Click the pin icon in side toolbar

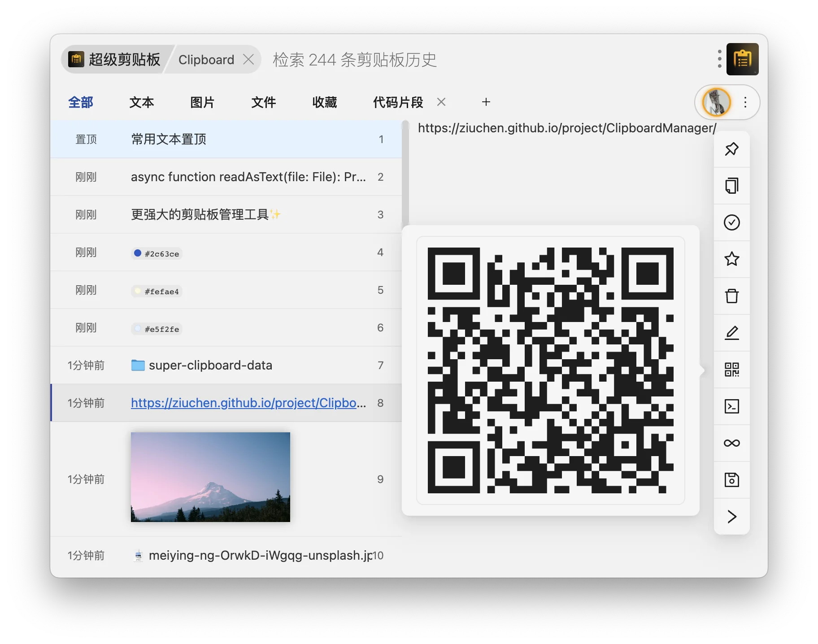click(x=731, y=149)
